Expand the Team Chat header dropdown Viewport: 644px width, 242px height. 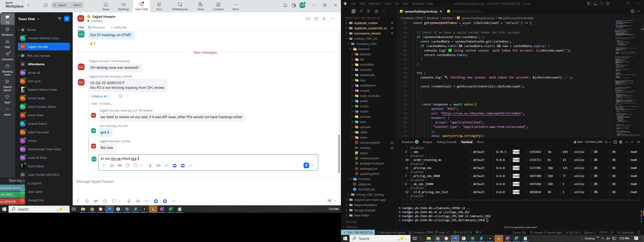38,19
